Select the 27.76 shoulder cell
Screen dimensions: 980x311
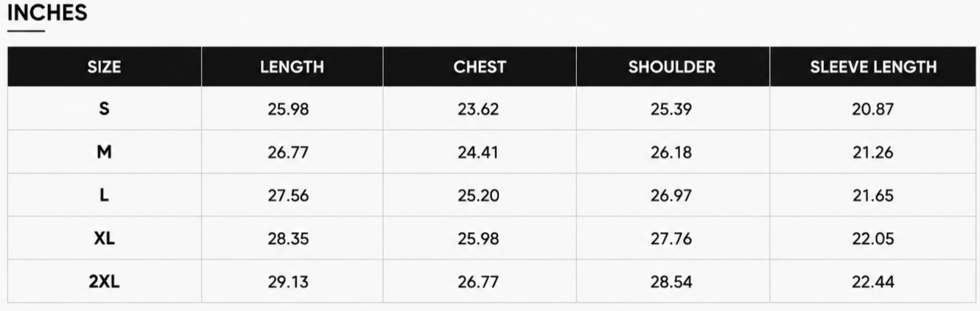coord(671,240)
